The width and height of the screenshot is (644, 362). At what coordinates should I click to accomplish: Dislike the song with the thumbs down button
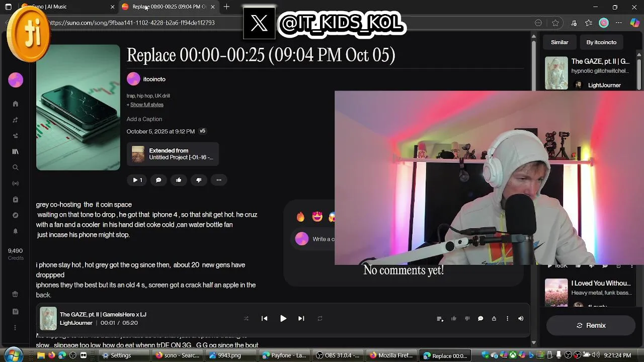tap(199, 180)
